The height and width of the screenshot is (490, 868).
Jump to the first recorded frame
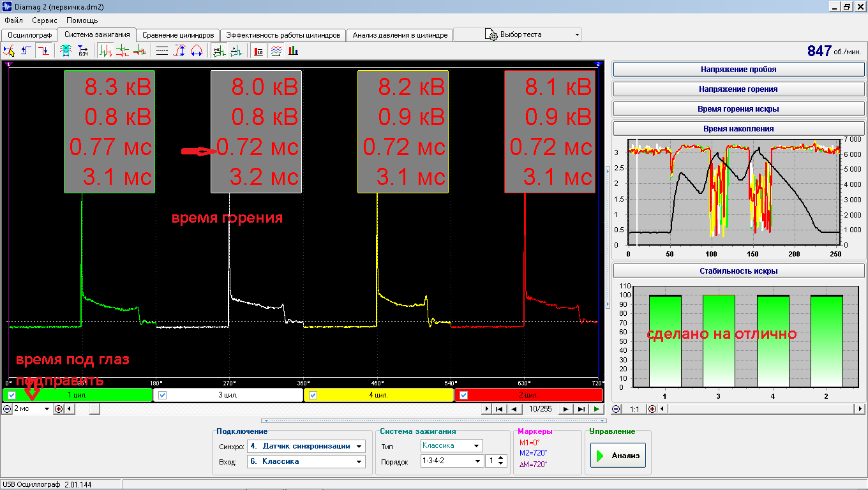tap(500, 409)
